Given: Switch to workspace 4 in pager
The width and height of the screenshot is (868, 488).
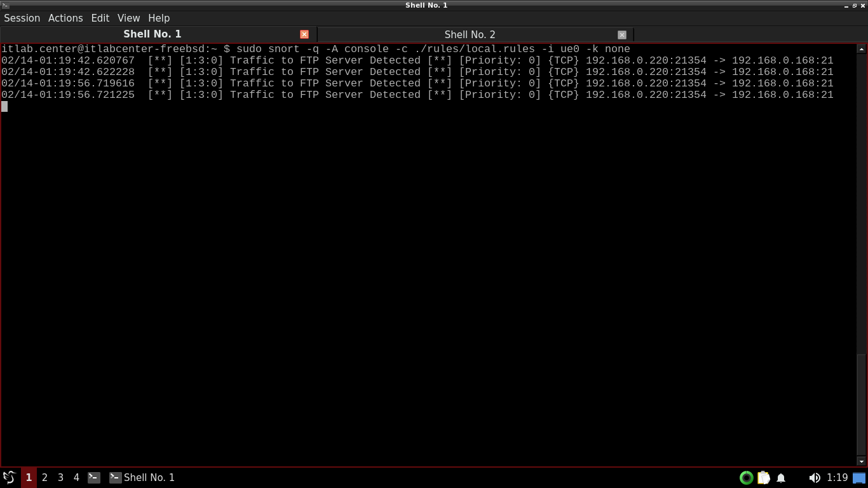Looking at the screenshot, I should tap(76, 477).
